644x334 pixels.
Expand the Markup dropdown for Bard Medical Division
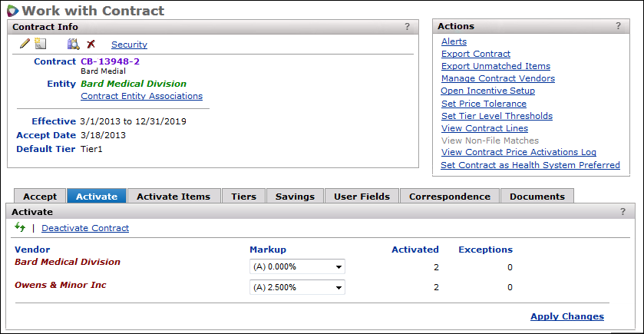(x=297, y=266)
